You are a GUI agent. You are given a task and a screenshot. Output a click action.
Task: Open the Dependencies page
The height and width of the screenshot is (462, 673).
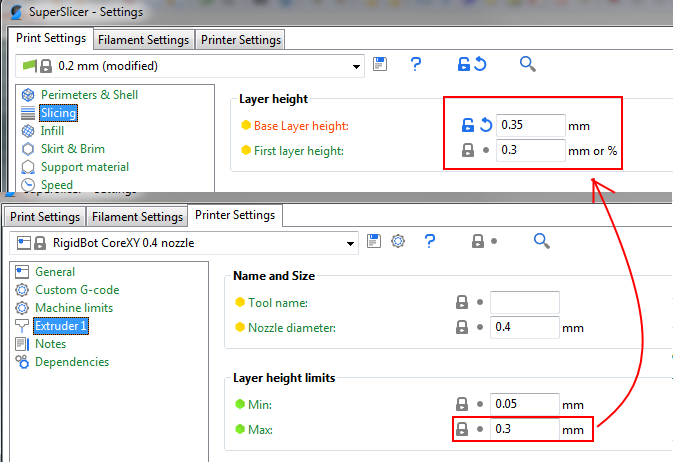[72, 362]
